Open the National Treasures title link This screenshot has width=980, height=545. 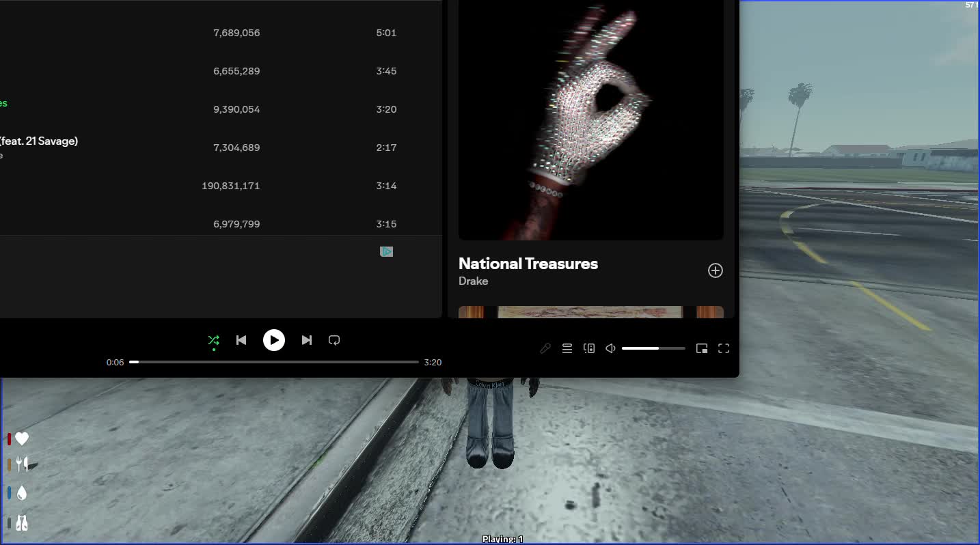(x=528, y=264)
